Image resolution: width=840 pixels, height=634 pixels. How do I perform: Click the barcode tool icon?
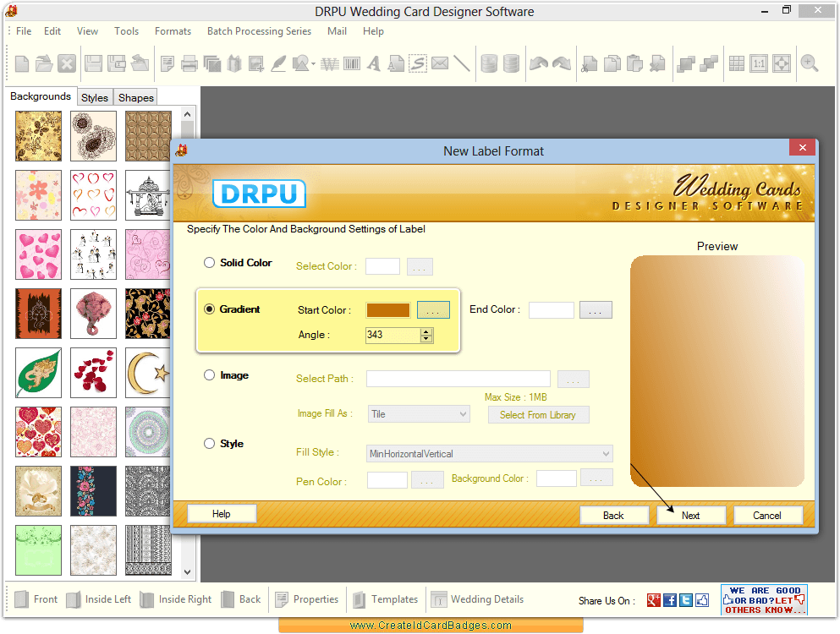pos(352,63)
